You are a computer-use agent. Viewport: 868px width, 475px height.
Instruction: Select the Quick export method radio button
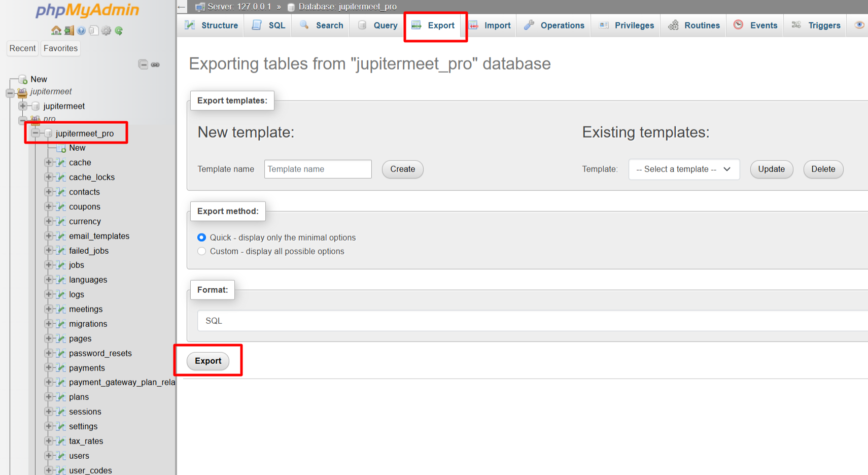pos(202,237)
